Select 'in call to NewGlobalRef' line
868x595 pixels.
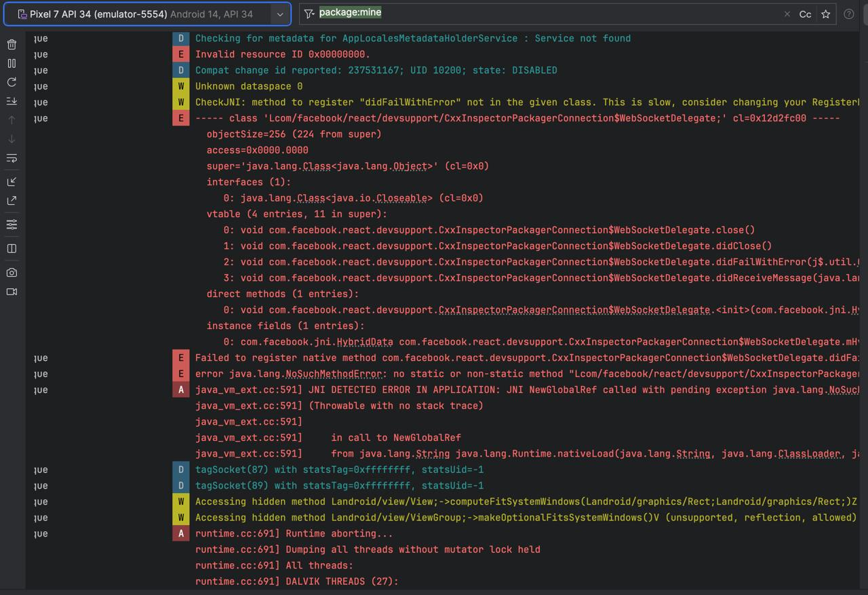pyautogui.click(x=328, y=438)
